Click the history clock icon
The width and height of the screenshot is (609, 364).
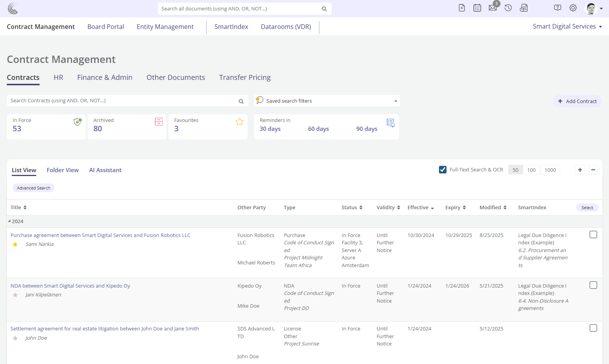pos(508,8)
